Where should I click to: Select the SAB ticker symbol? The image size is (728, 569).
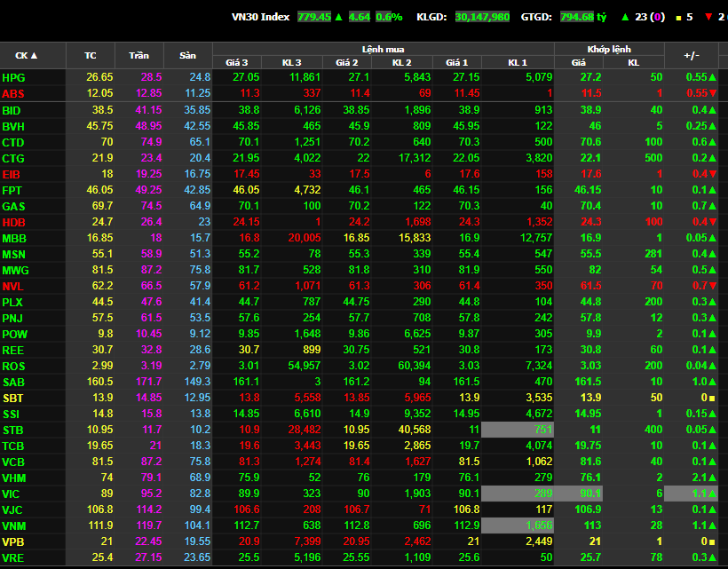[x=13, y=383]
